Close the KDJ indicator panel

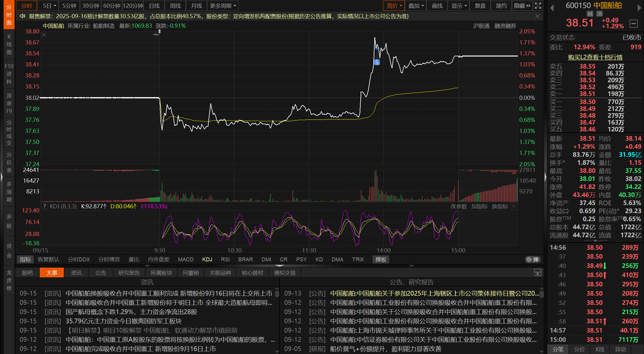pyautogui.click(x=514, y=206)
